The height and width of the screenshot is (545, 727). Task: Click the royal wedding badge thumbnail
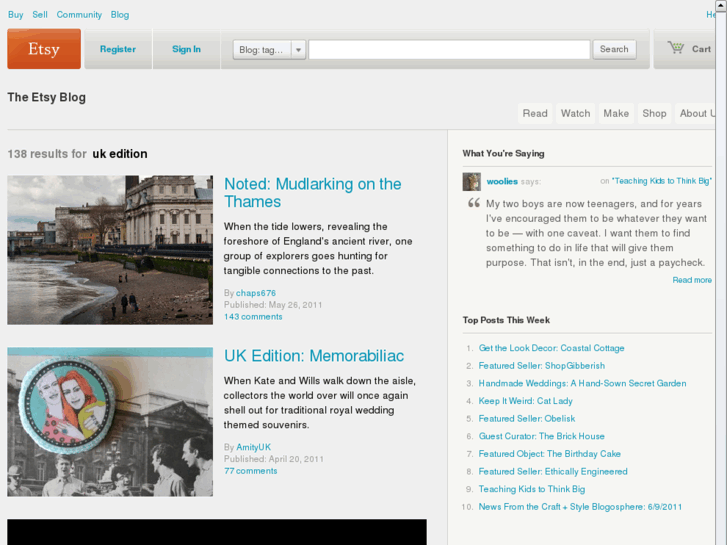110,422
